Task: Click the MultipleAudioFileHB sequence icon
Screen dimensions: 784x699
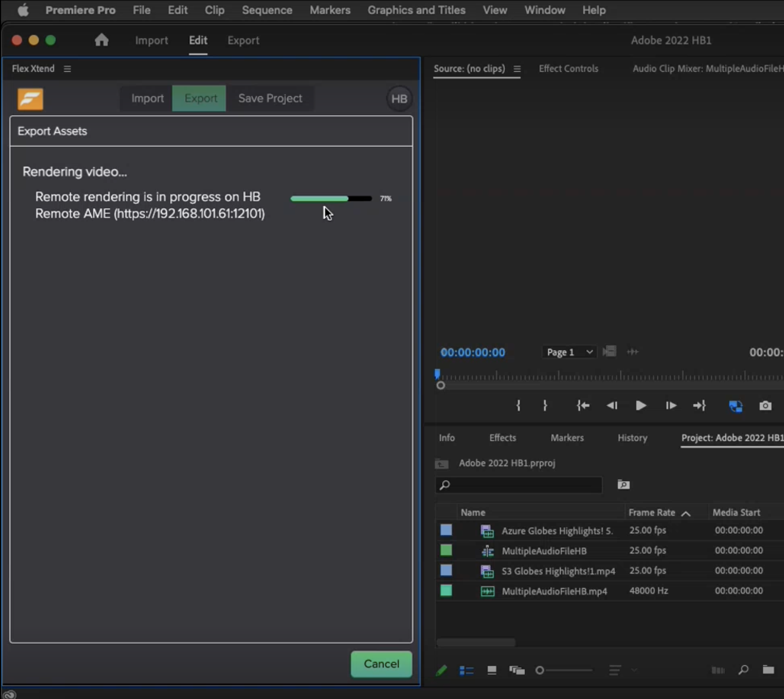Action: click(487, 551)
